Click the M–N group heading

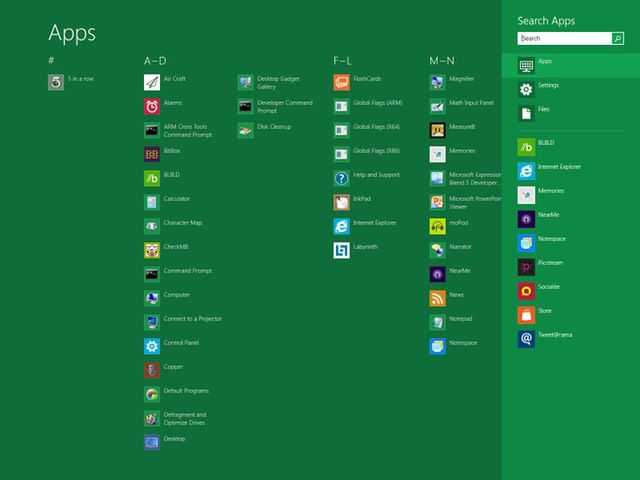coord(442,61)
